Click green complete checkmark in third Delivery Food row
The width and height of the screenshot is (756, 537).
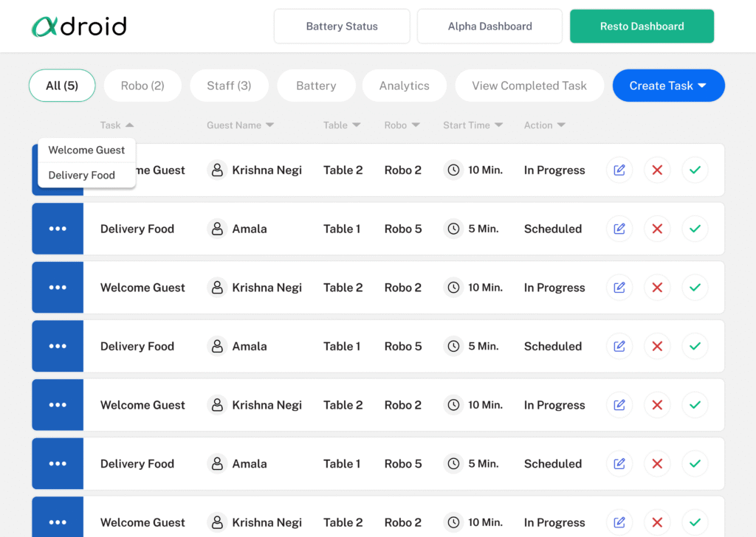point(694,464)
